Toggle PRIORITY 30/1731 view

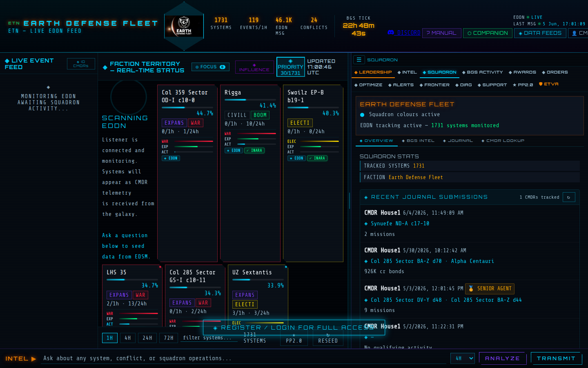(x=290, y=67)
